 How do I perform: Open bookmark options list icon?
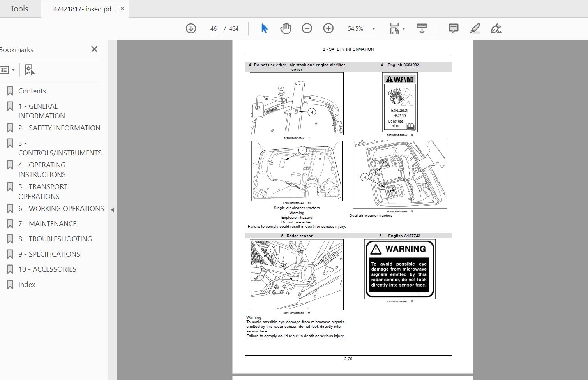pos(5,70)
